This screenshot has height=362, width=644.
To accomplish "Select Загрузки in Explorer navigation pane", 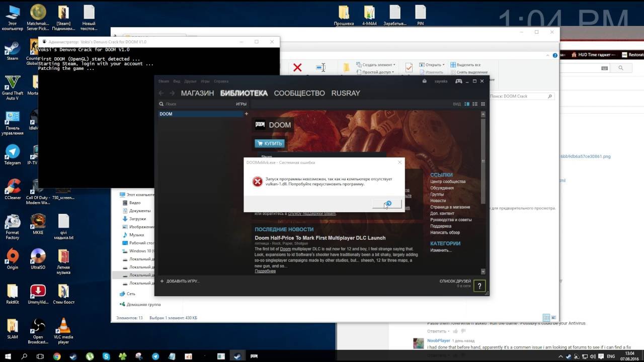I will tap(137, 219).
